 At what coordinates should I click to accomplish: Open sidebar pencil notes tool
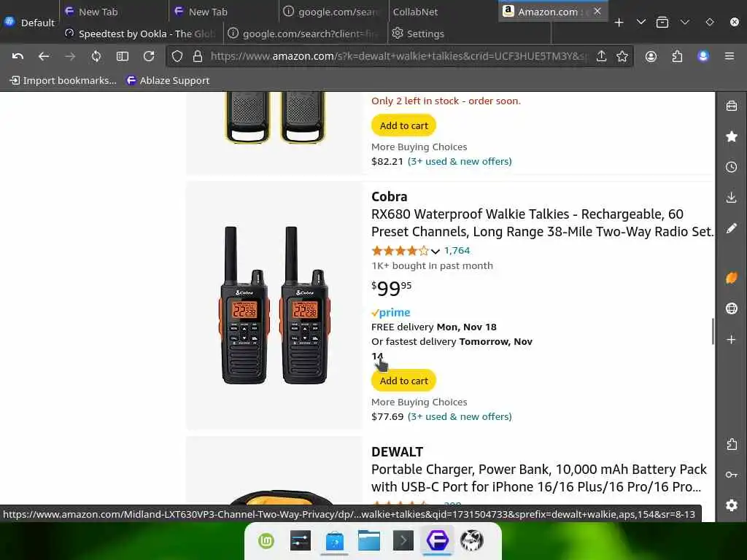point(731,228)
